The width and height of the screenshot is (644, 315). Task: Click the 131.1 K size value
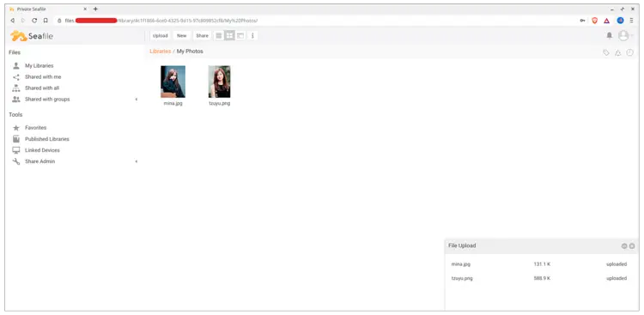click(x=542, y=264)
